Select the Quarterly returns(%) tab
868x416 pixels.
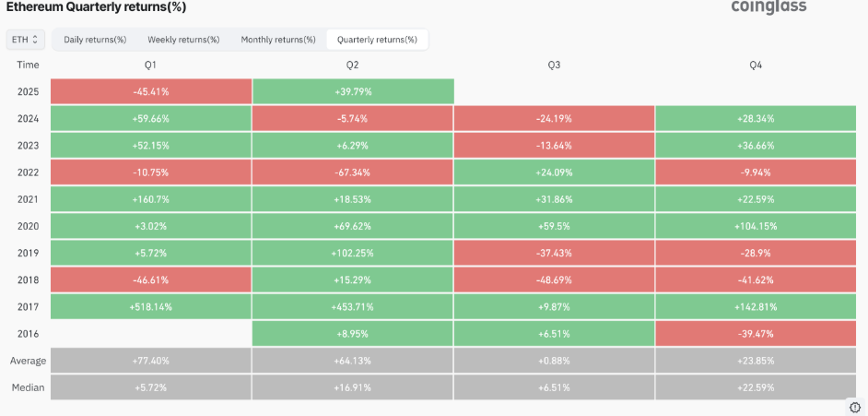[x=377, y=40]
